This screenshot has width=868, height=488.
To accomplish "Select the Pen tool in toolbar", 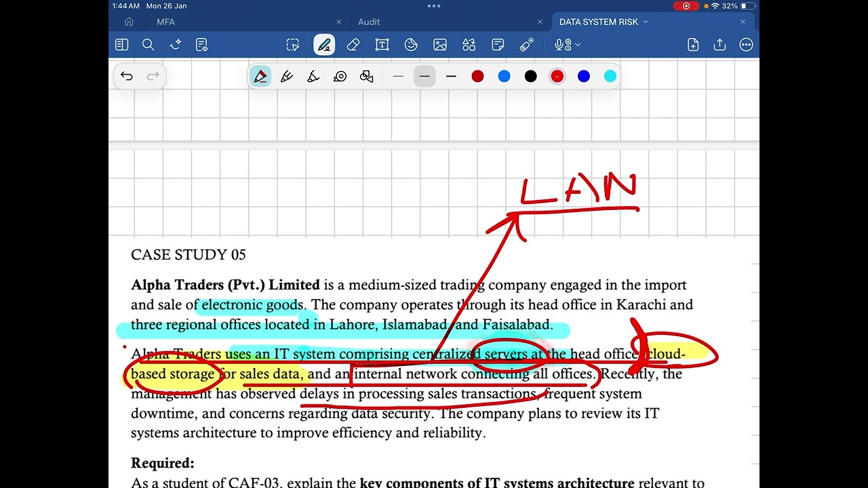I will pyautogui.click(x=324, y=45).
